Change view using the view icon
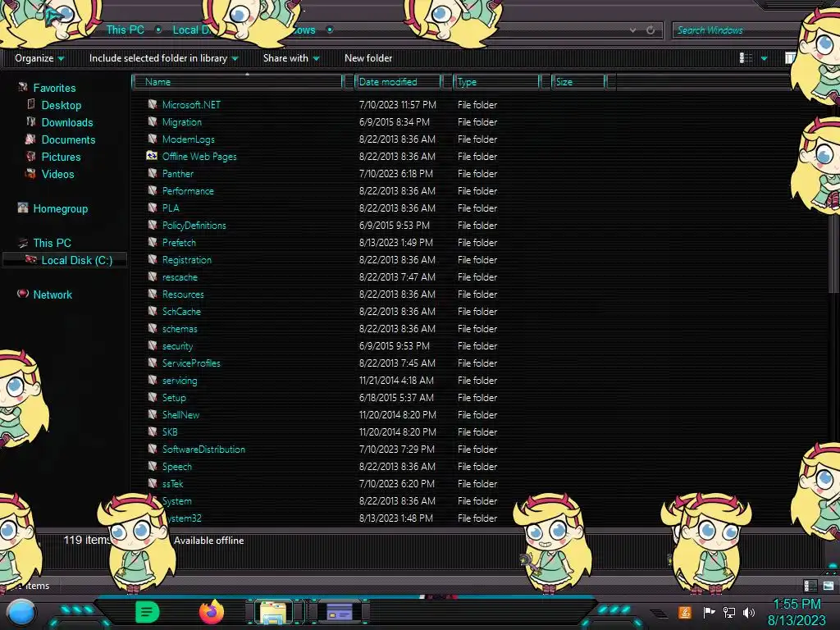This screenshot has width=840, height=630. coord(746,58)
